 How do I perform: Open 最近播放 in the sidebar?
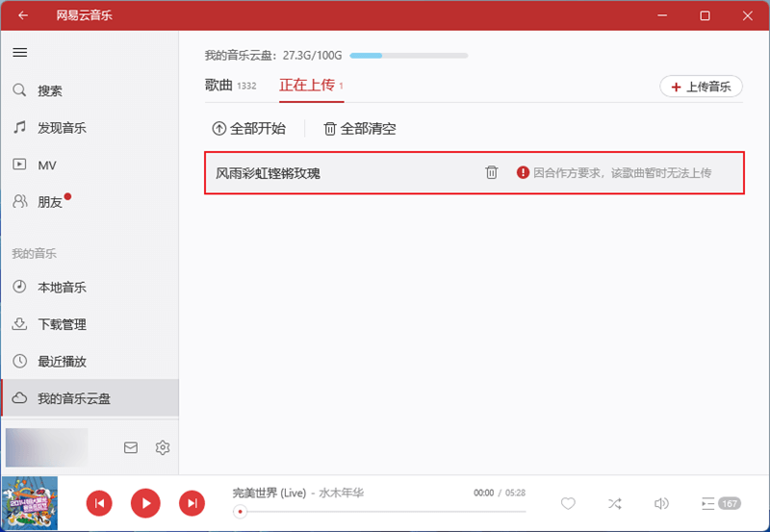(90, 362)
